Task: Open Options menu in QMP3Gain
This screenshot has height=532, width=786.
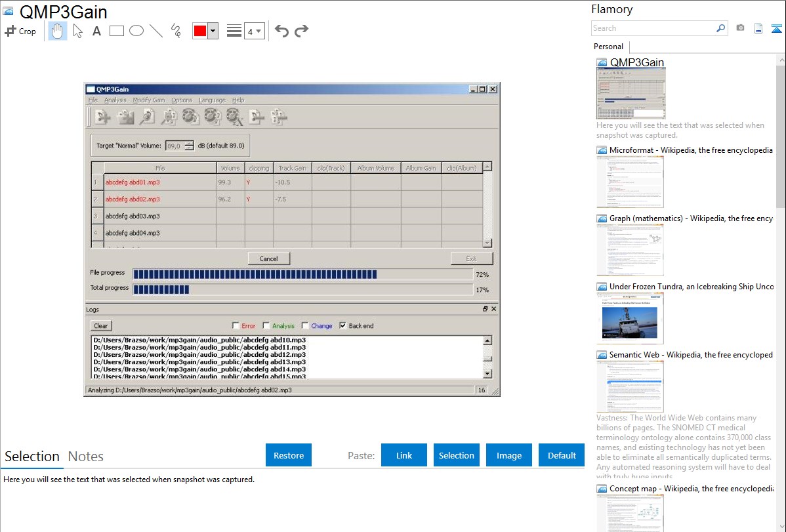Action: [182, 100]
